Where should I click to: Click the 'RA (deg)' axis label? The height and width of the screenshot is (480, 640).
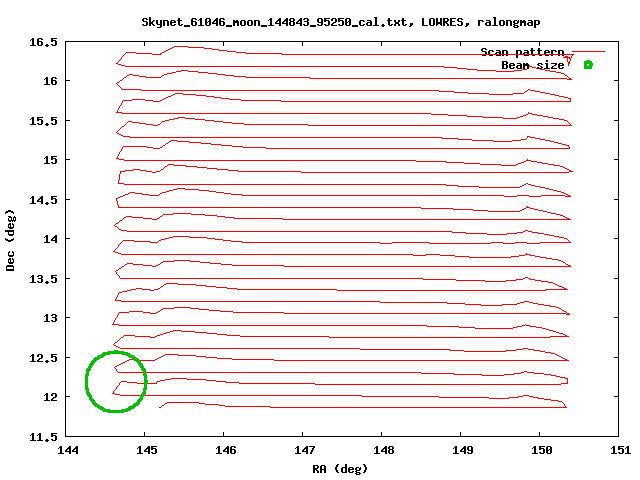point(340,469)
